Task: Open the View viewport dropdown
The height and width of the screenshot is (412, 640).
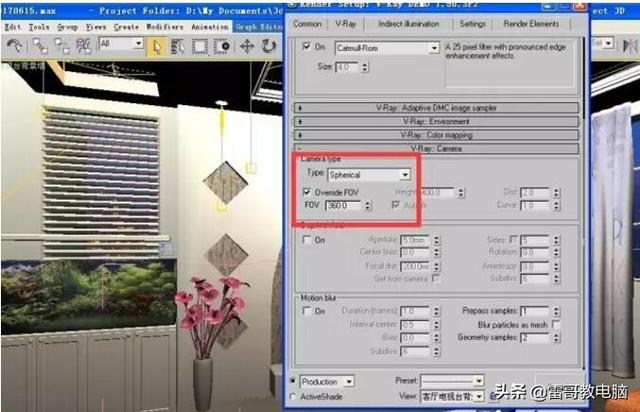Action: (x=452, y=396)
